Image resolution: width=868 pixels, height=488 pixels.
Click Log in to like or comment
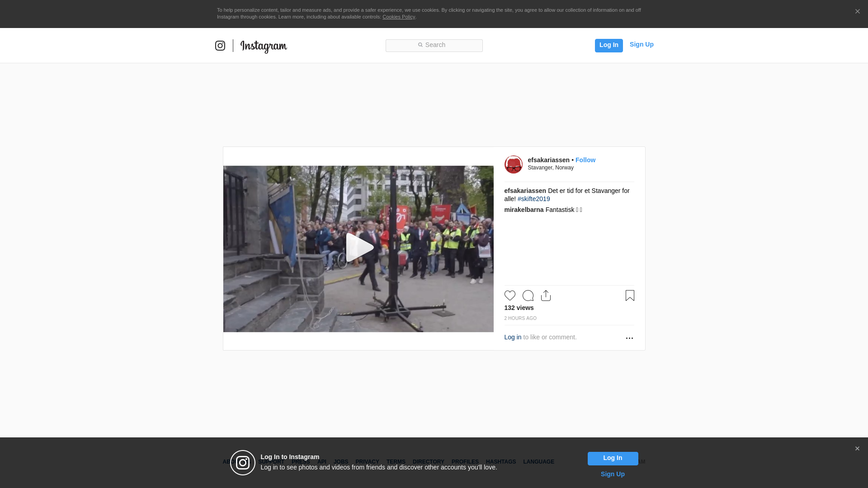[513, 337]
